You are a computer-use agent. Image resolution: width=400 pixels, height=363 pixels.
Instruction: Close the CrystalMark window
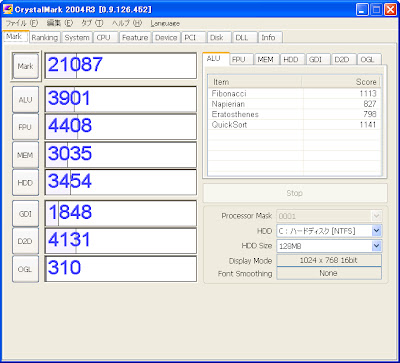390,9
